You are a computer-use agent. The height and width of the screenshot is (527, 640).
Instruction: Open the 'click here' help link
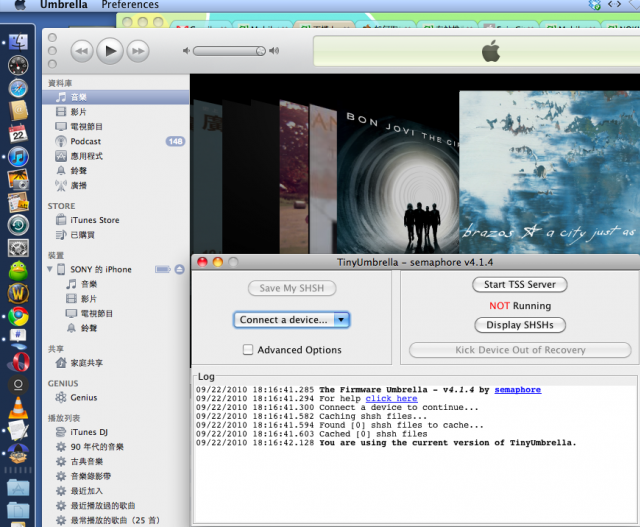click(391, 398)
